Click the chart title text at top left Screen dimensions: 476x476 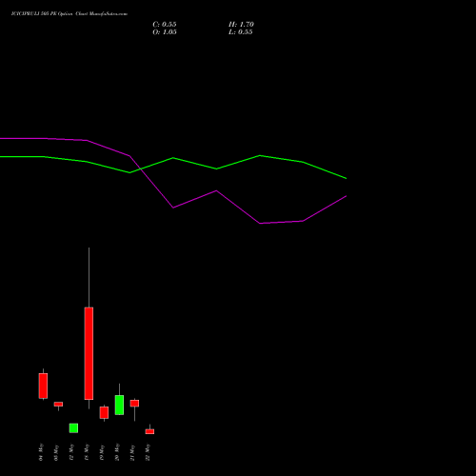click(69, 14)
